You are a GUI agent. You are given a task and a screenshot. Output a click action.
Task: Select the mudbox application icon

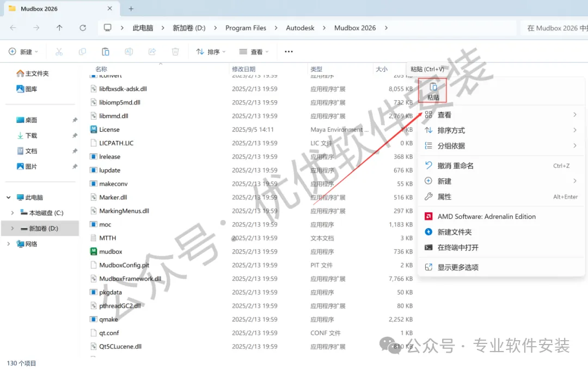tap(94, 251)
